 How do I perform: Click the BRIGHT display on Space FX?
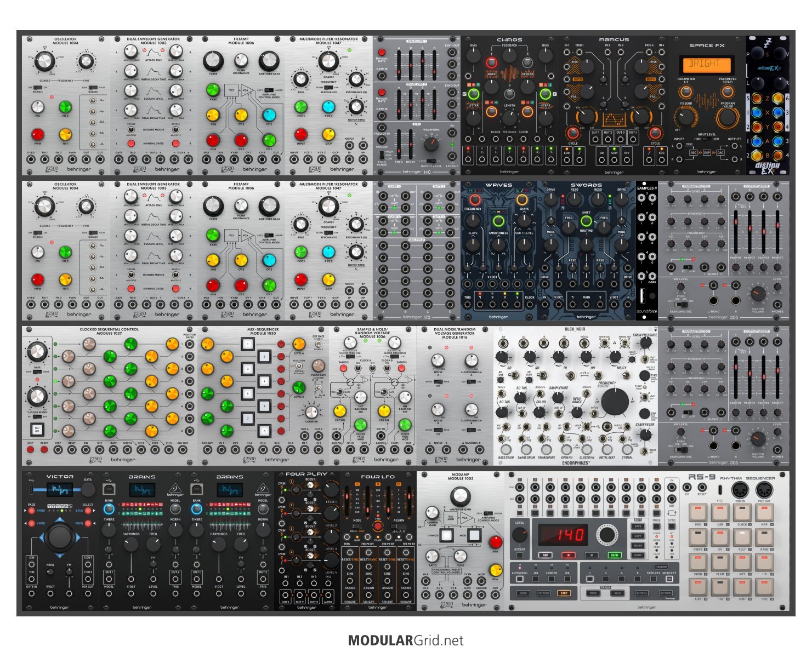pos(707,65)
